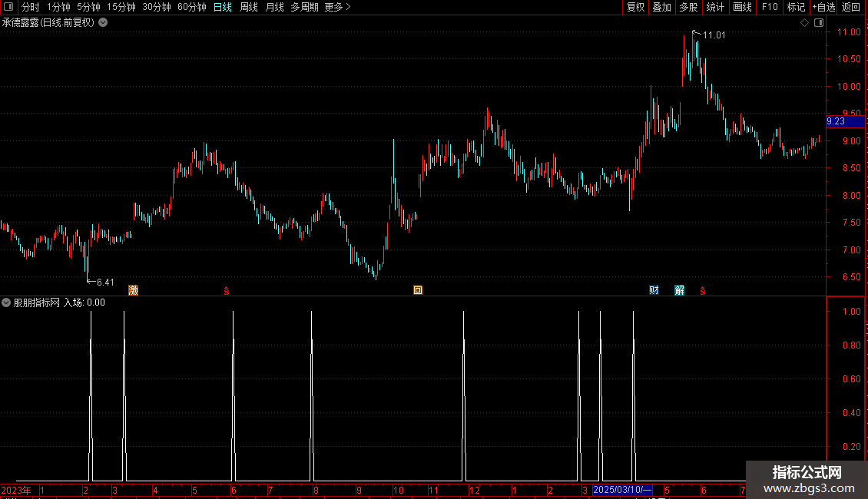Toggle the right side panel icon
Viewport: 868px width, 499px height.
(820, 23)
